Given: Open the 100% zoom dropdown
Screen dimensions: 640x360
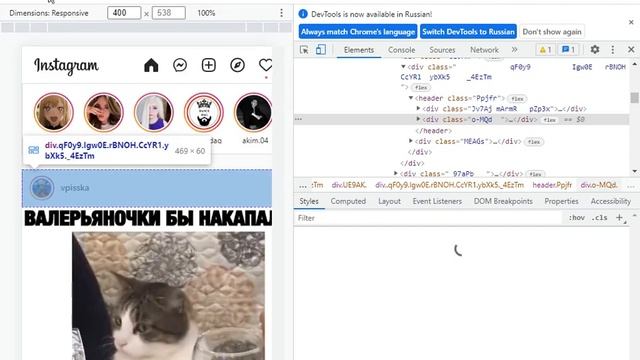Looking at the screenshot, I should (206, 13).
